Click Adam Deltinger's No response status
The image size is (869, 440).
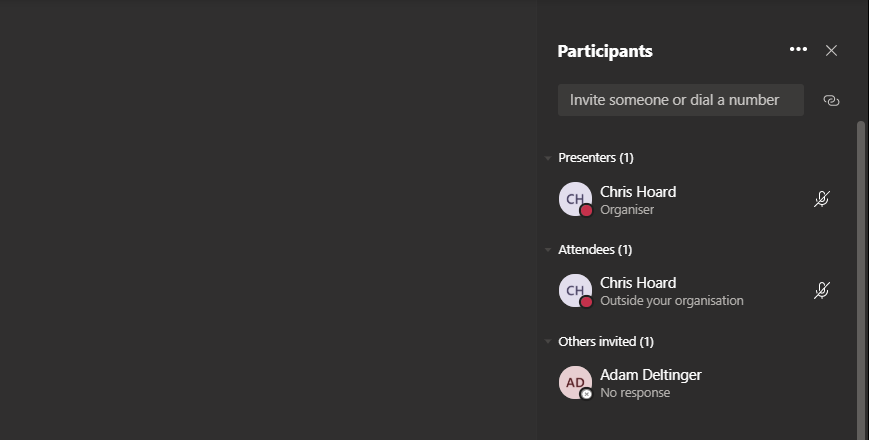(x=635, y=393)
